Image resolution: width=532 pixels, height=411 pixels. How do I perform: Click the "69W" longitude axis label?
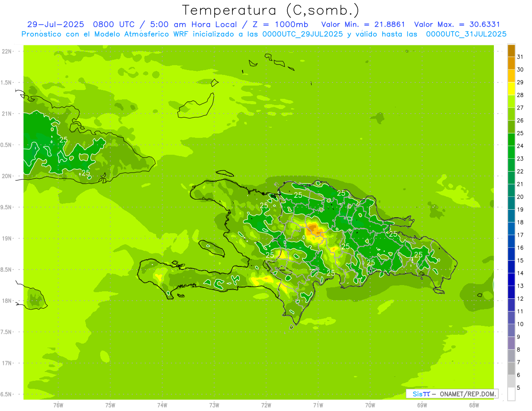(x=422, y=405)
